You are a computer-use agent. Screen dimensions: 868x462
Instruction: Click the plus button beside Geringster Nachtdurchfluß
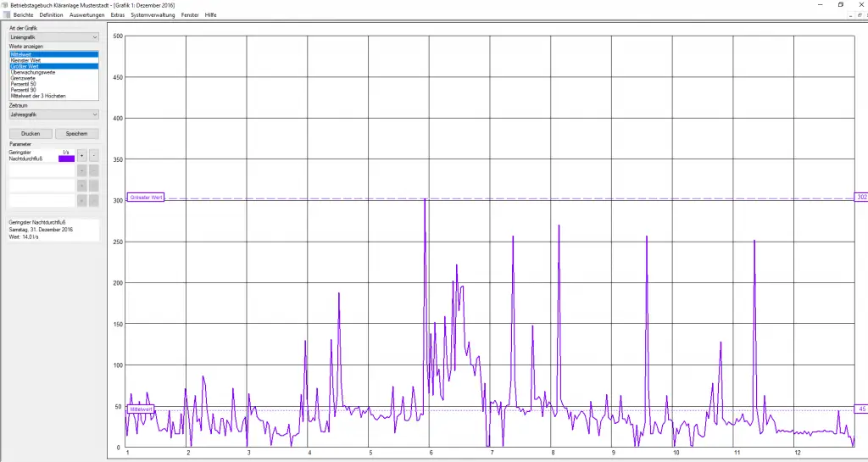point(81,156)
